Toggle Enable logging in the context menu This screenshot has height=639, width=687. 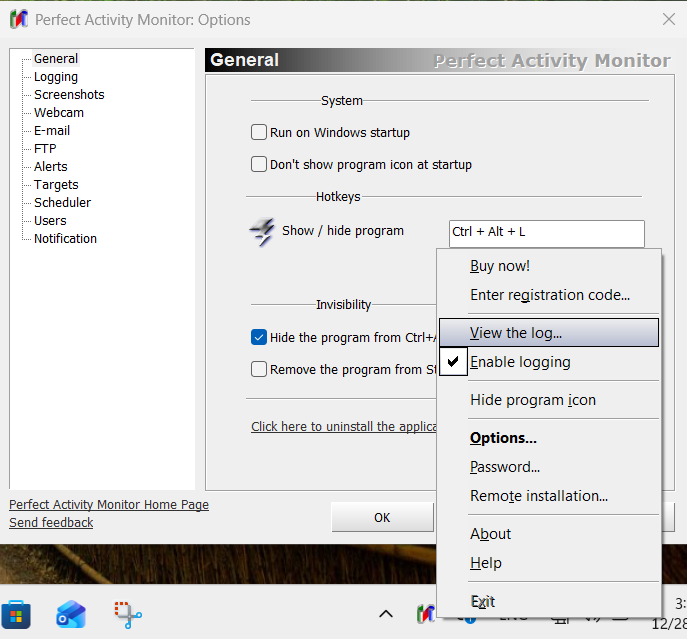click(520, 362)
